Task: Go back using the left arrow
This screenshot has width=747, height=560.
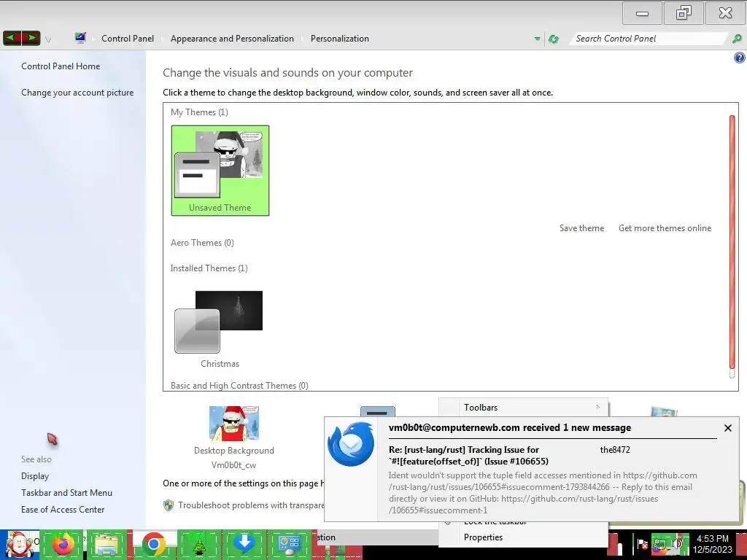Action: pyautogui.click(x=12, y=38)
